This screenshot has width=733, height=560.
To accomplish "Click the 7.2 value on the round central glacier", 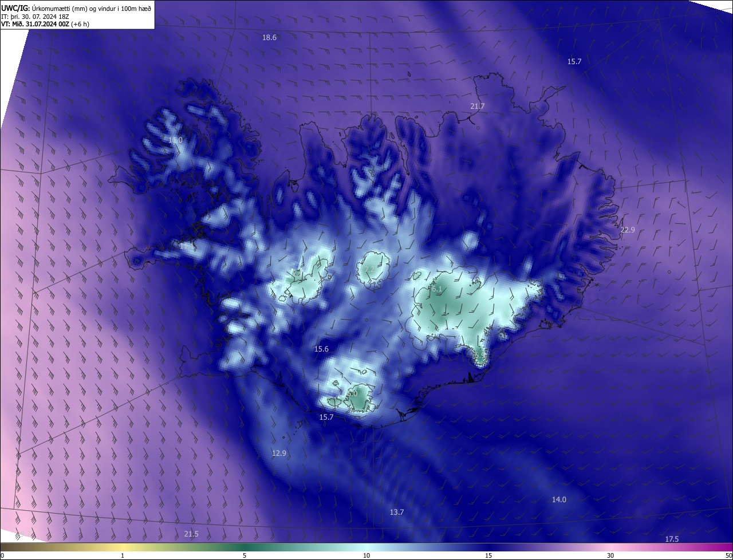I will [369, 270].
